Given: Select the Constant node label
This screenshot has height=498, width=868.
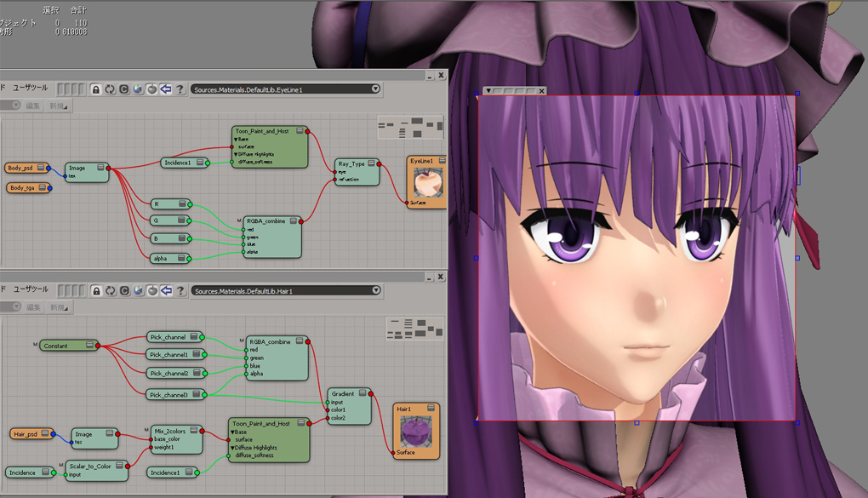Looking at the screenshot, I should click(55, 346).
